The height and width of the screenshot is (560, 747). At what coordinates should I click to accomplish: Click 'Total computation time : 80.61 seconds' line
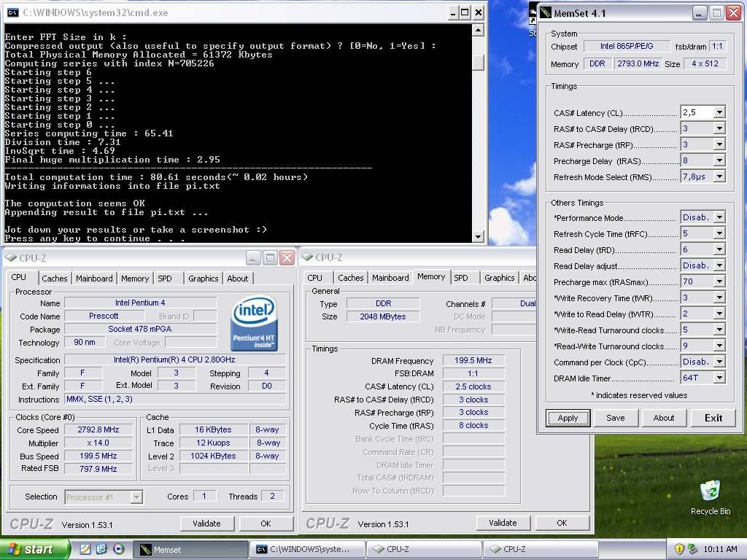(x=156, y=177)
